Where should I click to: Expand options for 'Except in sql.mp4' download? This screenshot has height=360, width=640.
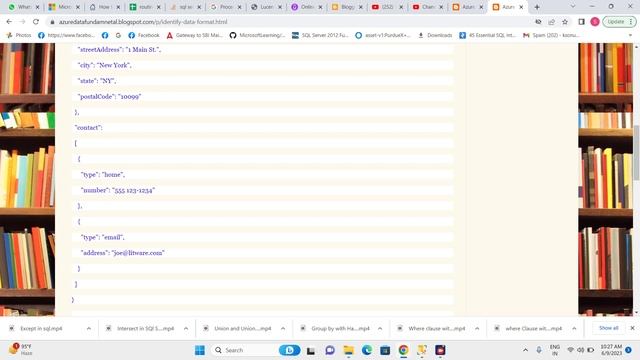[89, 328]
